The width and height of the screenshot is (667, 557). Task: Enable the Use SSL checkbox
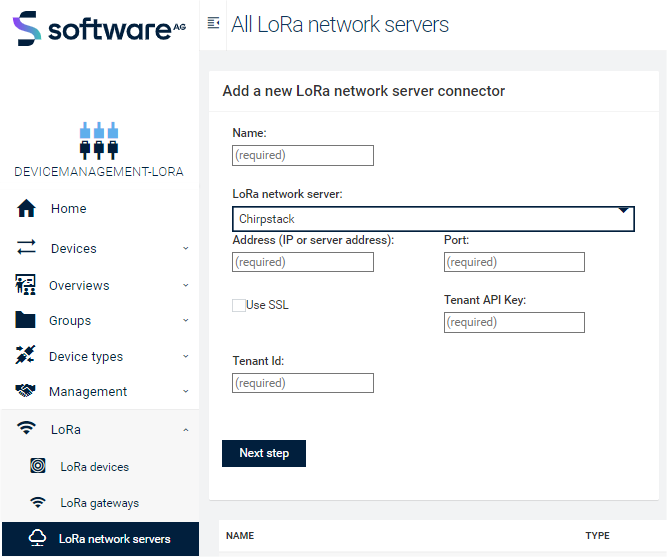(x=239, y=305)
